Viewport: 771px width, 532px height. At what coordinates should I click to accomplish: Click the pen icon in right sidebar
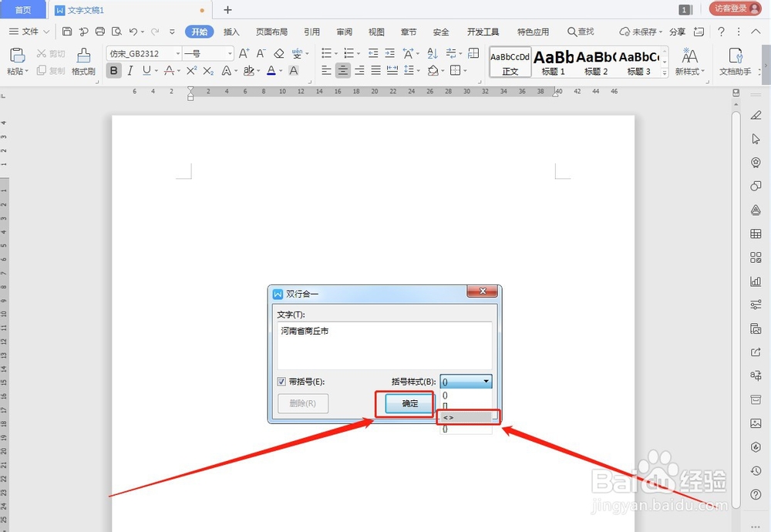pyautogui.click(x=756, y=115)
